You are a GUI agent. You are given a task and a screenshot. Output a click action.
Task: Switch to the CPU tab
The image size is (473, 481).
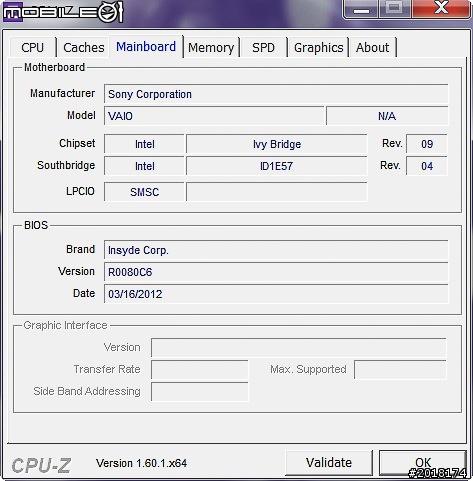click(33, 47)
